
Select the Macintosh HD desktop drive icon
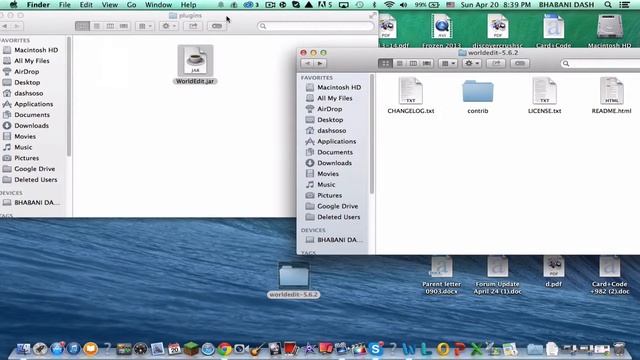[x=609, y=31]
